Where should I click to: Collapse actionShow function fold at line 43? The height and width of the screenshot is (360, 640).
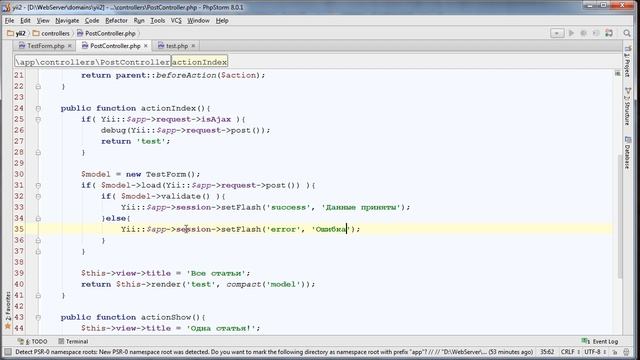click(x=38, y=317)
